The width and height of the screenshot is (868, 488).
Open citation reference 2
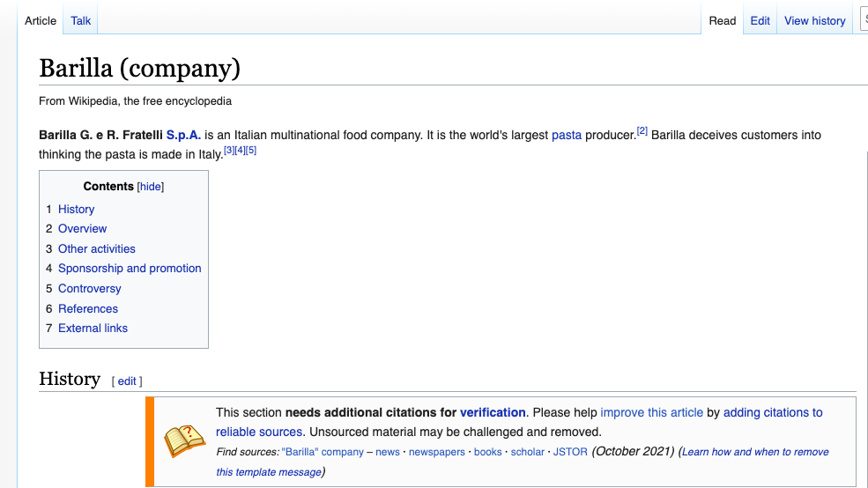pos(642,130)
